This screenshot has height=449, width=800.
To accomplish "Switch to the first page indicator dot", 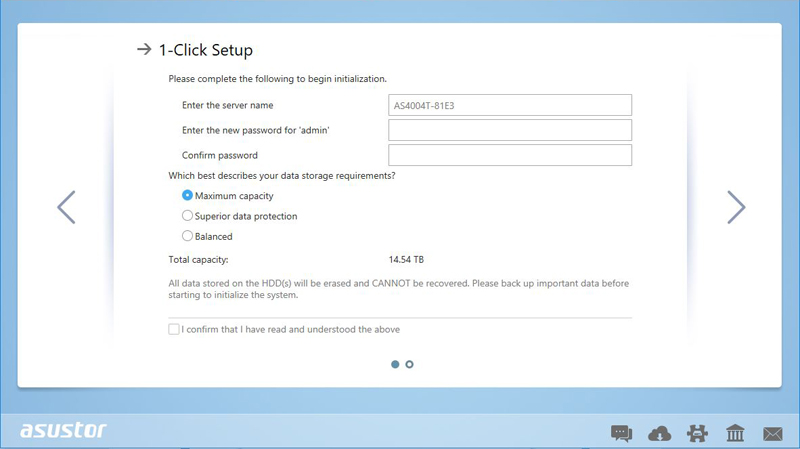I will [395, 364].
